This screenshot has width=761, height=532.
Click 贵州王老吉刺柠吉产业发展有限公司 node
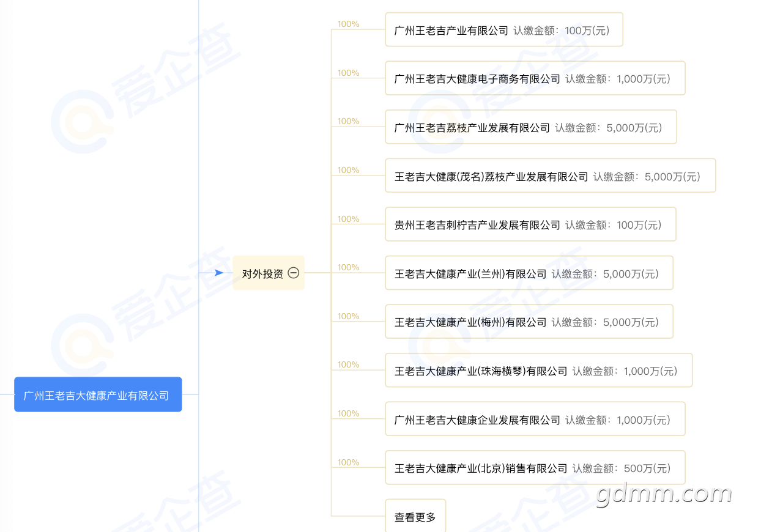(x=477, y=225)
